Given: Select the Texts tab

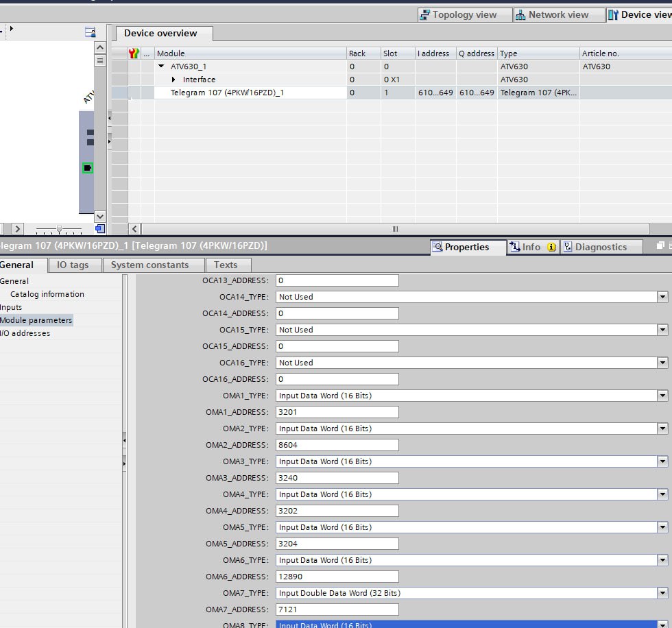Looking at the screenshot, I should tap(228, 265).
